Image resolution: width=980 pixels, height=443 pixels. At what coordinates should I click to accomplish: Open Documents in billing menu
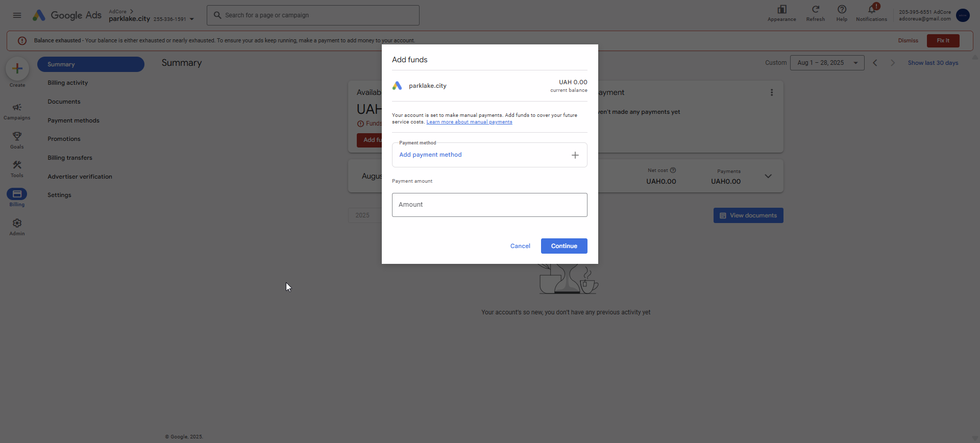(64, 102)
